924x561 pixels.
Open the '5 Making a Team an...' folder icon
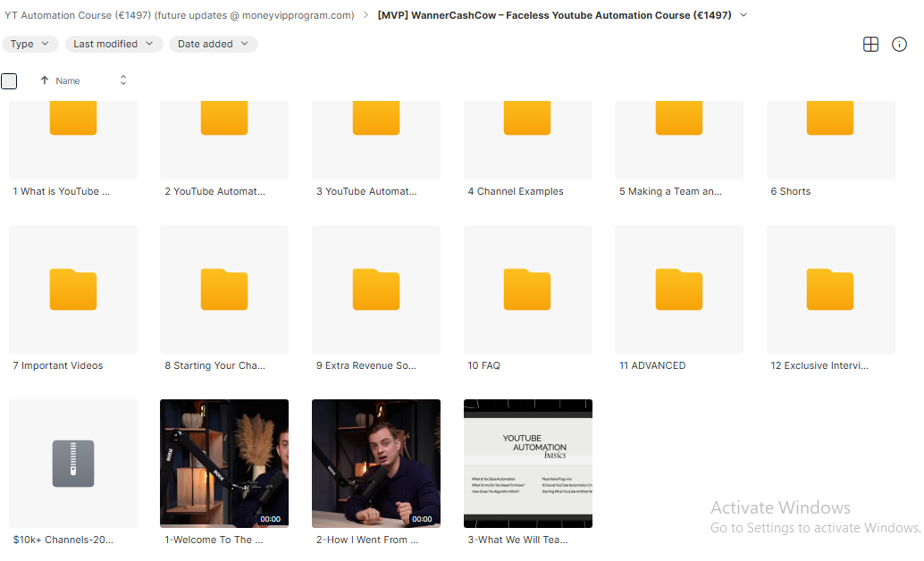pyautogui.click(x=679, y=118)
